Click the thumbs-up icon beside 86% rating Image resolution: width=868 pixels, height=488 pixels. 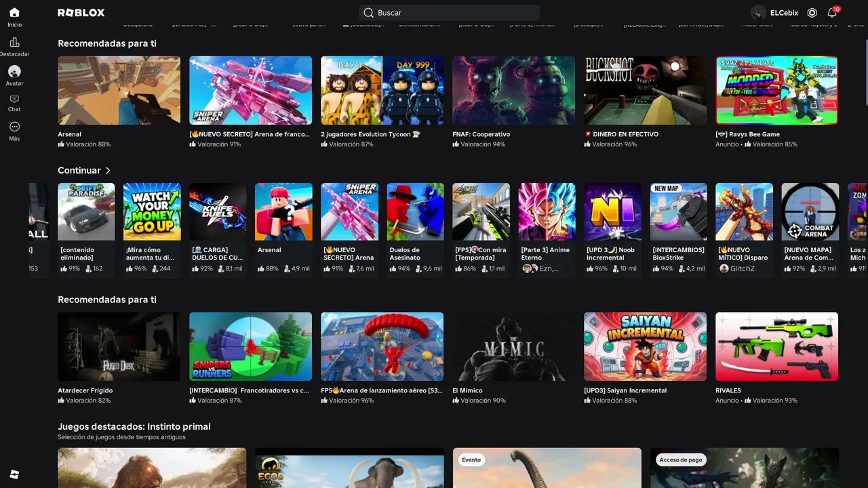pyautogui.click(x=458, y=268)
